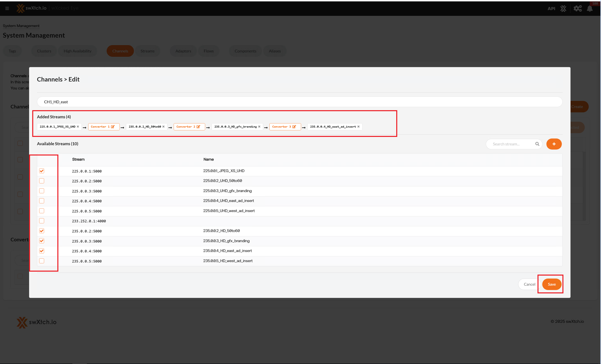Open the Adaptors tab

pos(183,51)
